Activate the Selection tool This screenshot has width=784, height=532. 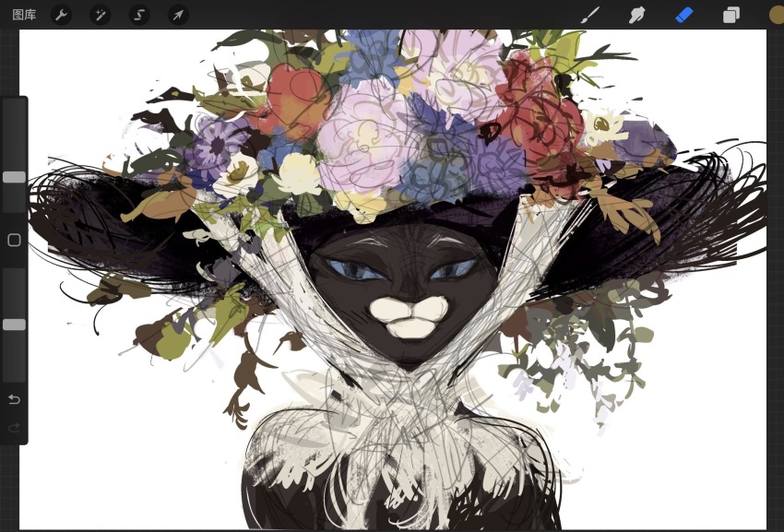138,14
